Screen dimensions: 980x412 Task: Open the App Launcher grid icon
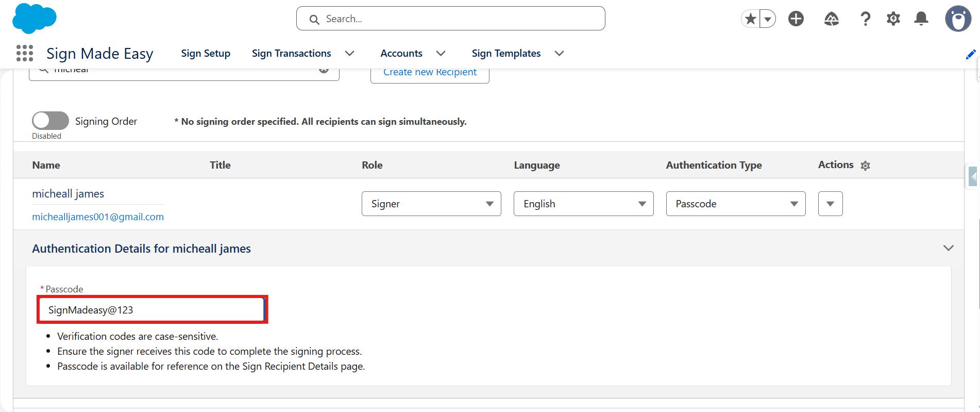[25, 53]
